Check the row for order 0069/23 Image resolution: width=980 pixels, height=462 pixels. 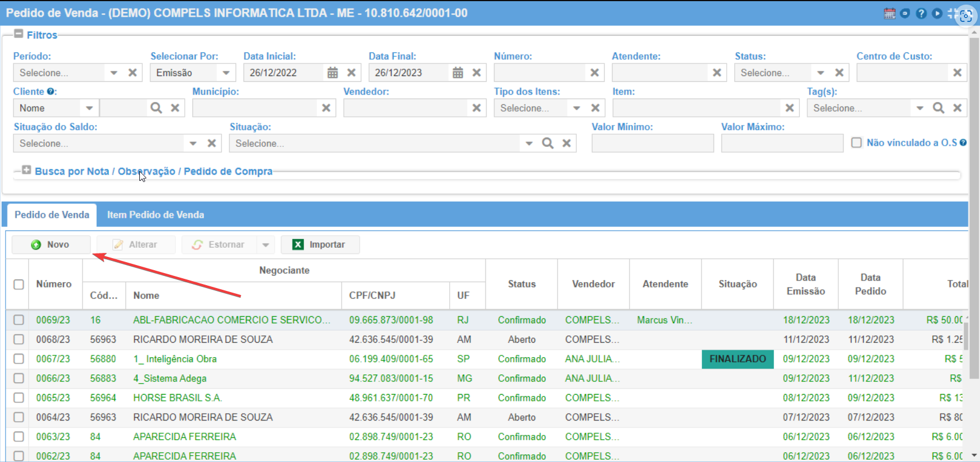click(19, 320)
